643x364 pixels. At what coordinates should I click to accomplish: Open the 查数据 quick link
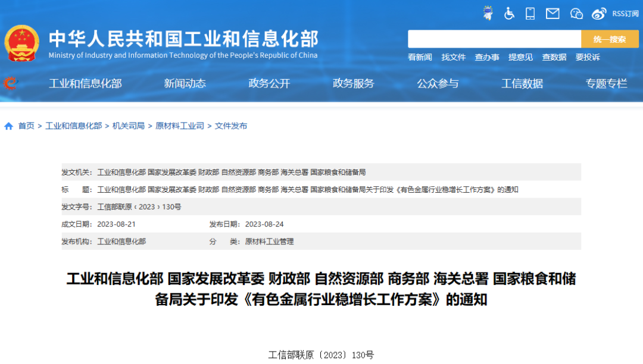[554, 57]
